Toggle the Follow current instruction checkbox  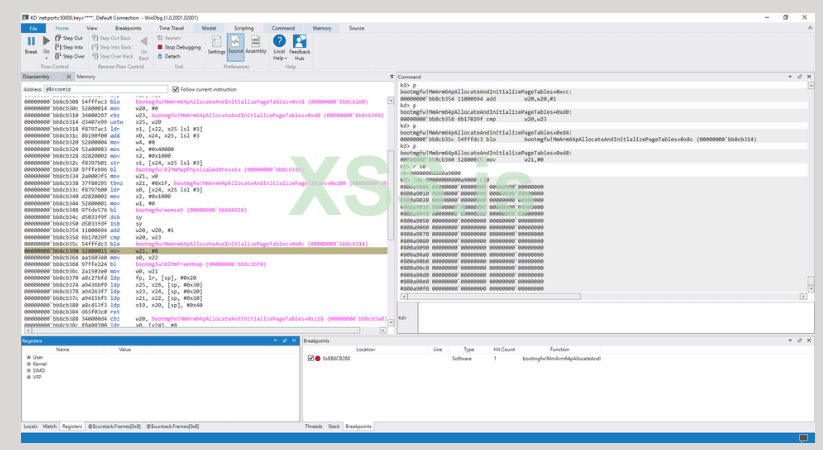pos(176,89)
